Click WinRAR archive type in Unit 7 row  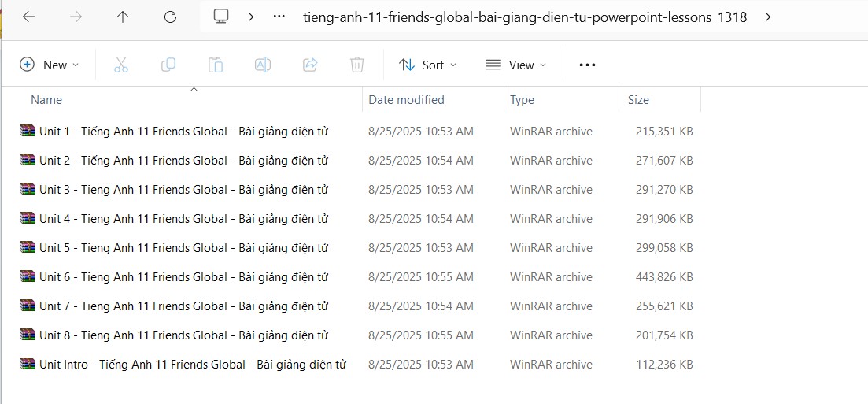pos(551,306)
